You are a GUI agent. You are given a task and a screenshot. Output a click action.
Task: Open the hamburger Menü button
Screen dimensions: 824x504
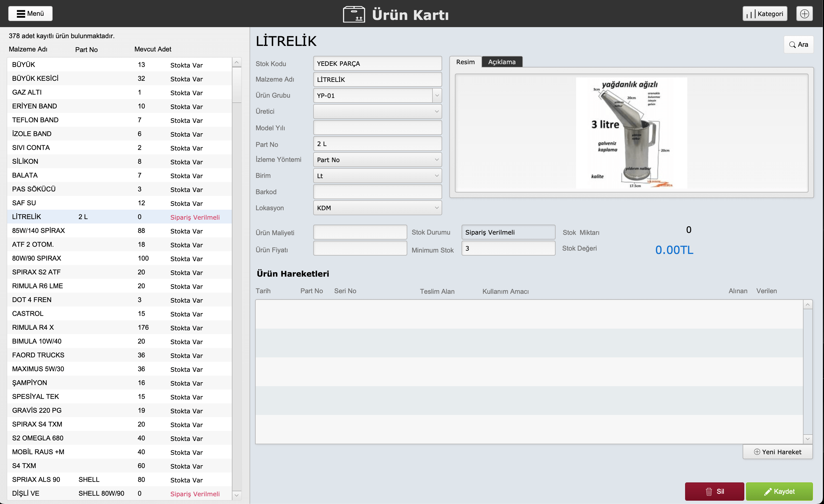coord(30,13)
